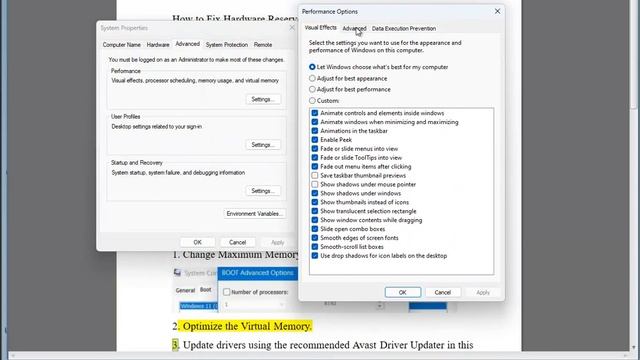Click Cancel in System Properties
This screenshot has width=640, height=360.
pyautogui.click(x=237, y=242)
